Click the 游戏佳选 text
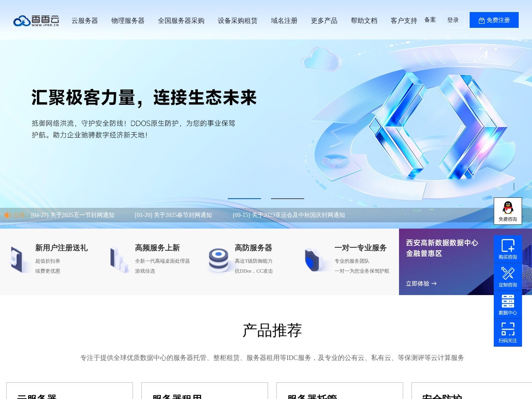532x399 pixels. [x=145, y=271]
